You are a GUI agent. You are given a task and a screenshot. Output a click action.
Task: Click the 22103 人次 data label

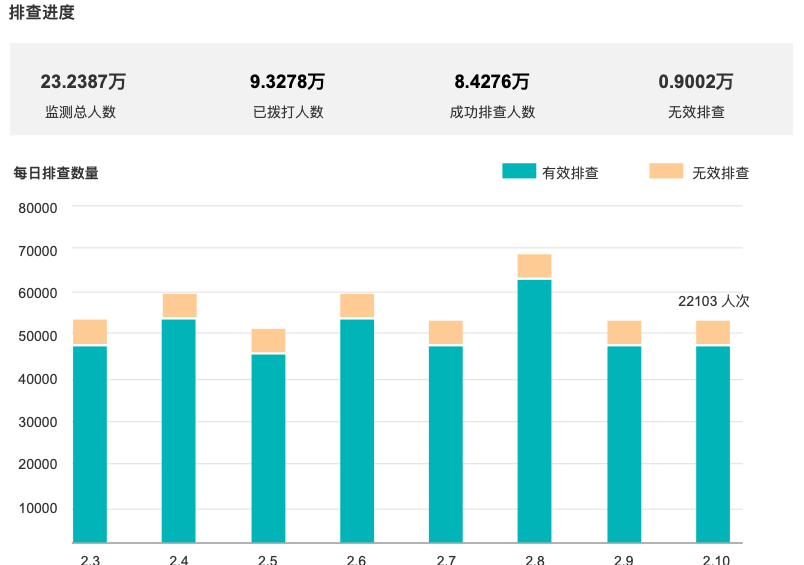(713, 301)
